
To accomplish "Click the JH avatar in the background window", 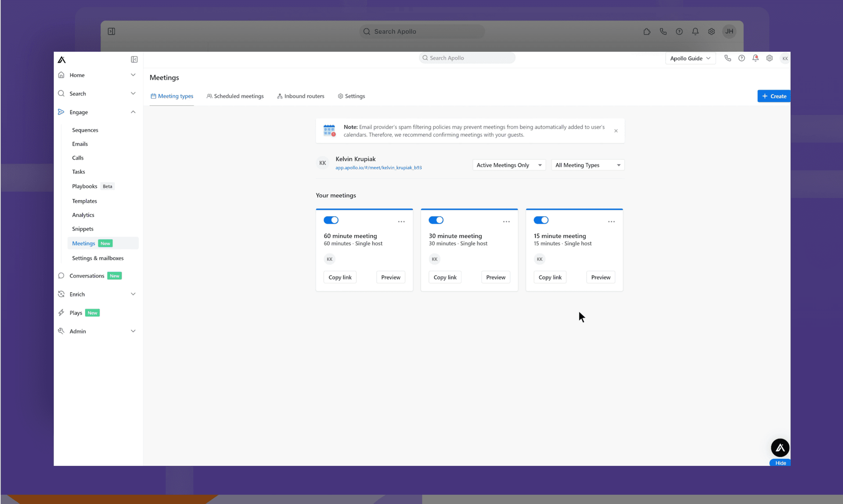I will [729, 31].
